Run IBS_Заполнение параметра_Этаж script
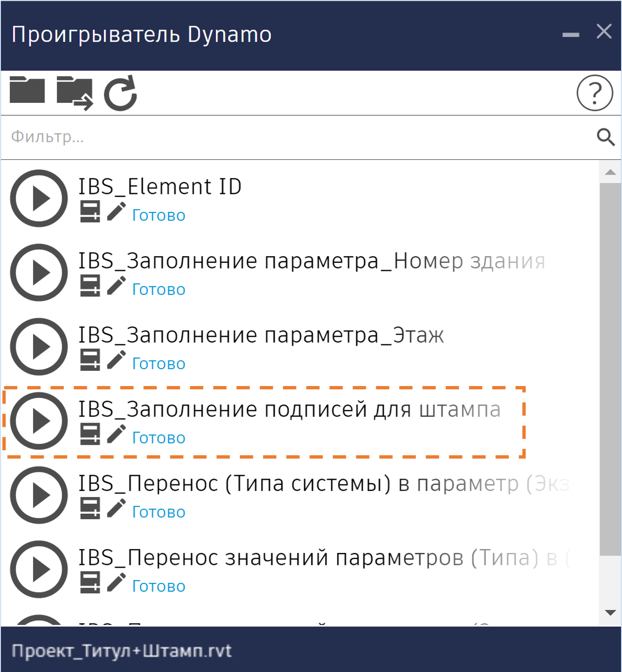622x672 pixels. click(x=39, y=347)
